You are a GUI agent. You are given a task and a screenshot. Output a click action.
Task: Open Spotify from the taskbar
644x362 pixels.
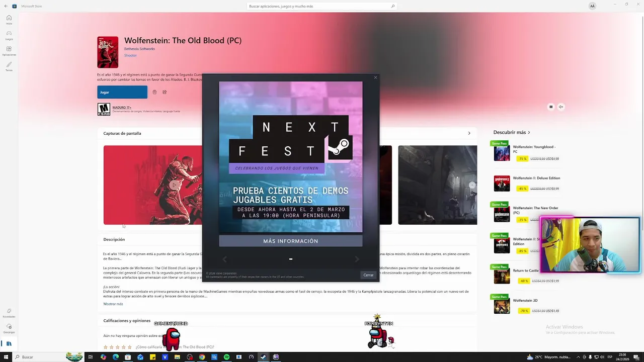click(226, 357)
